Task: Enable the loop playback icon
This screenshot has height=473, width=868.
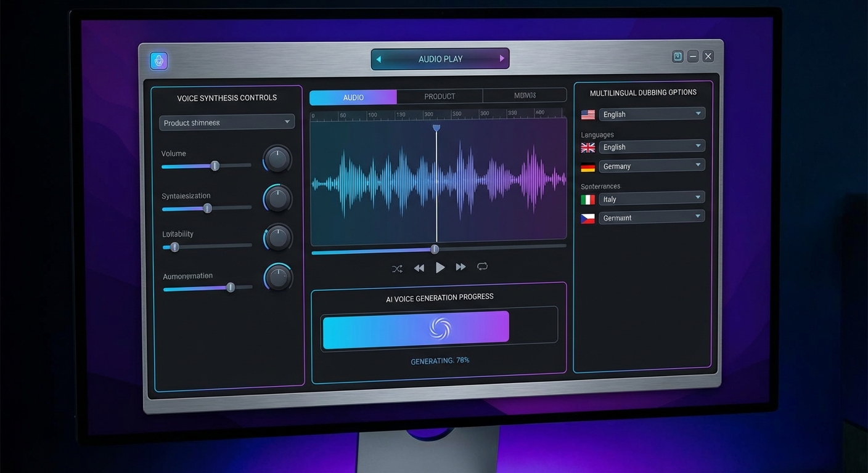Action: (482, 266)
